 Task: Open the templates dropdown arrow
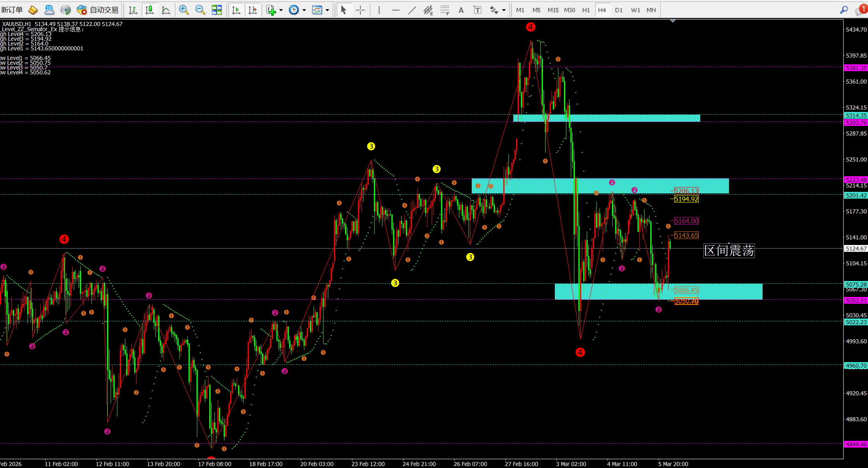pyautogui.click(x=328, y=10)
